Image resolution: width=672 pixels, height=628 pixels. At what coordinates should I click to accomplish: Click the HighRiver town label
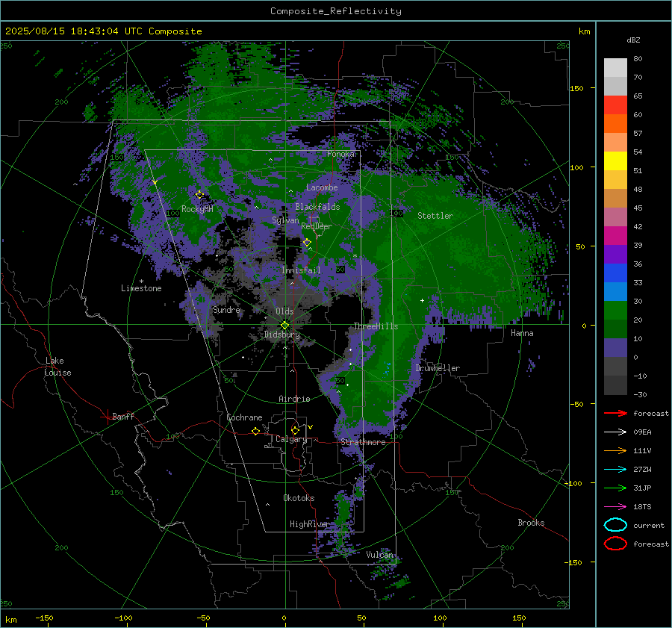tap(309, 524)
